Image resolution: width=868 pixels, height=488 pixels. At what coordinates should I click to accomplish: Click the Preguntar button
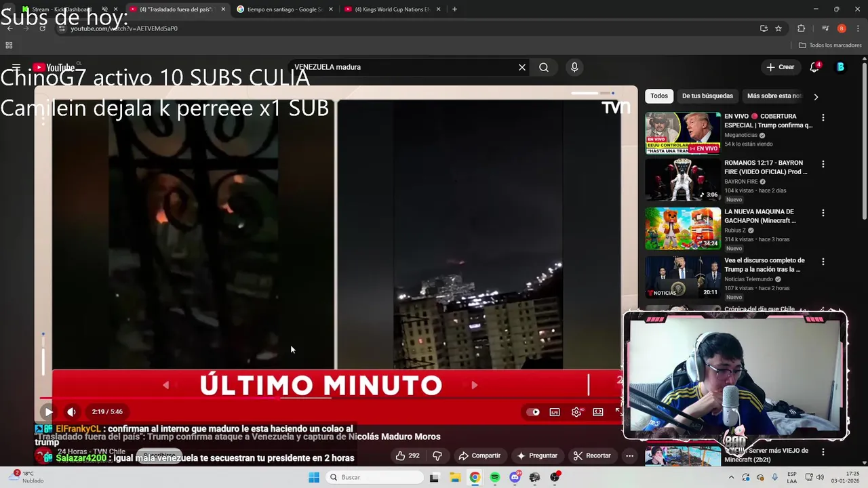(536, 455)
